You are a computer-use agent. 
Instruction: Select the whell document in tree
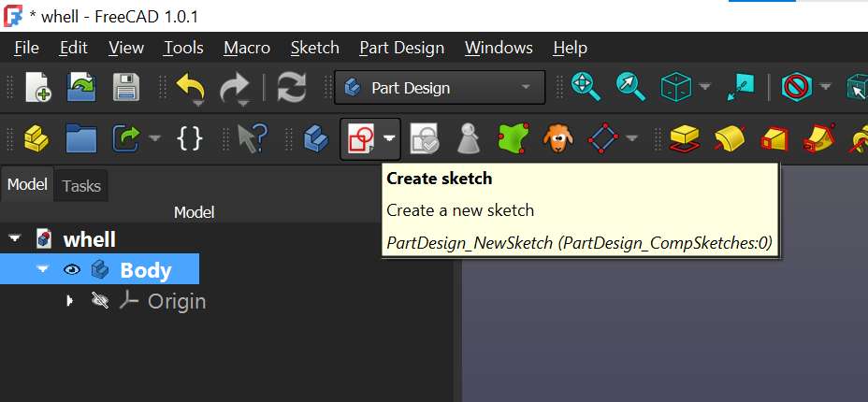tap(89, 239)
